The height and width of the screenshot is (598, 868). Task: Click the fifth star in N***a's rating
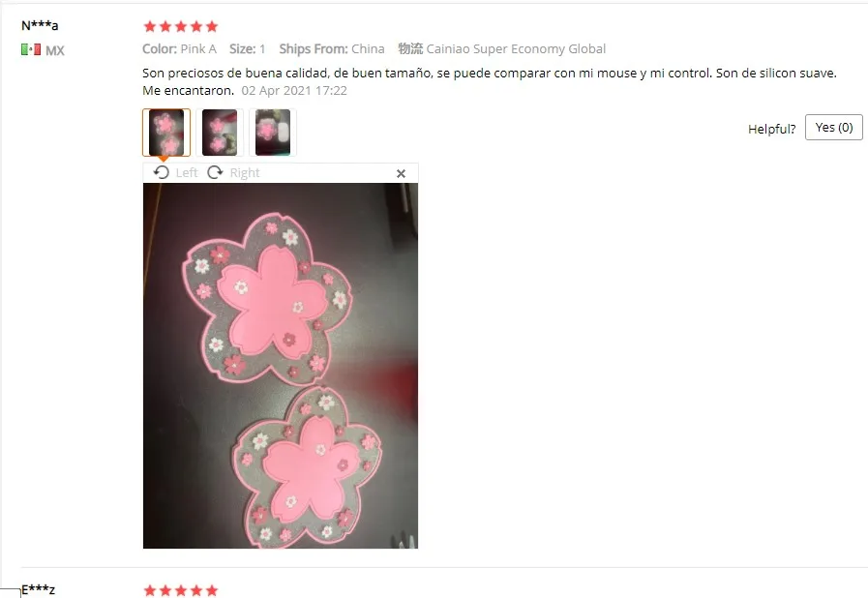click(x=212, y=26)
